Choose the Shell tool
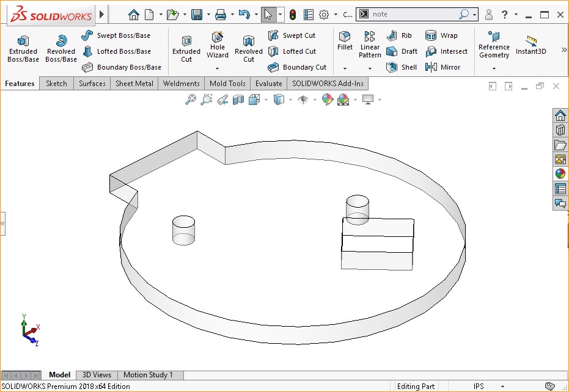Image resolution: width=569 pixels, height=392 pixels. pyautogui.click(x=402, y=67)
